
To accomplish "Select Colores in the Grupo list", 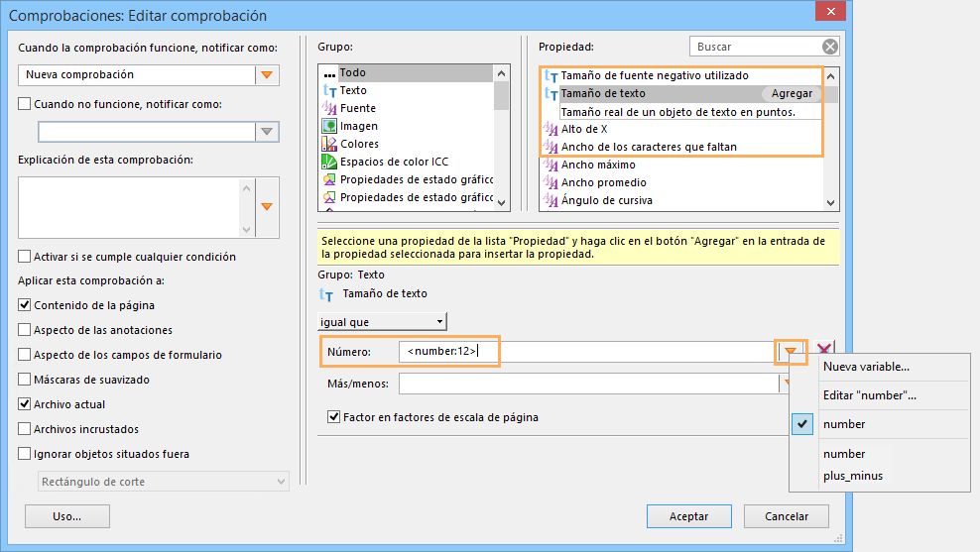I will tap(407, 144).
